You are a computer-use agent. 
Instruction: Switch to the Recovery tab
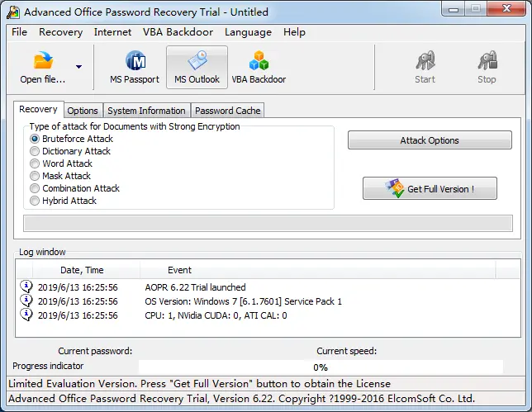point(38,109)
